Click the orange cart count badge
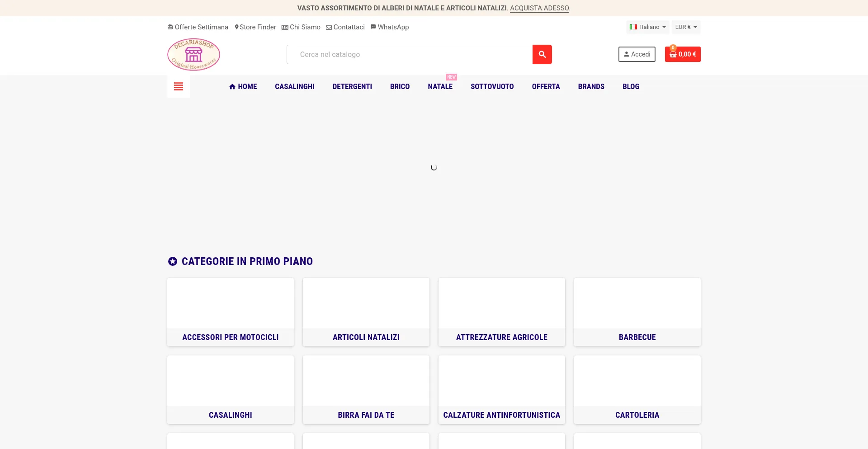868x449 pixels. point(673,47)
